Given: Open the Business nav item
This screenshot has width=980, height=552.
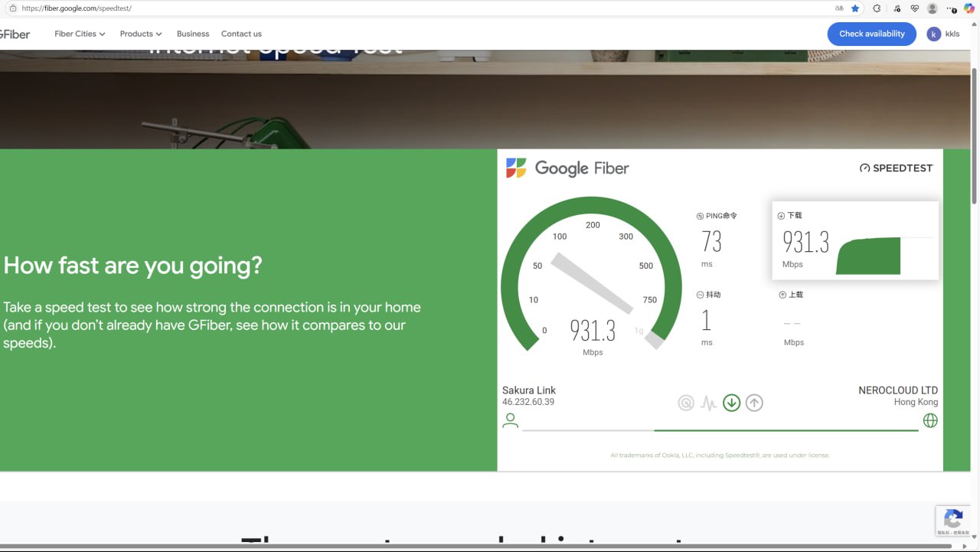Looking at the screenshot, I should pyautogui.click(x=193, y=34).
